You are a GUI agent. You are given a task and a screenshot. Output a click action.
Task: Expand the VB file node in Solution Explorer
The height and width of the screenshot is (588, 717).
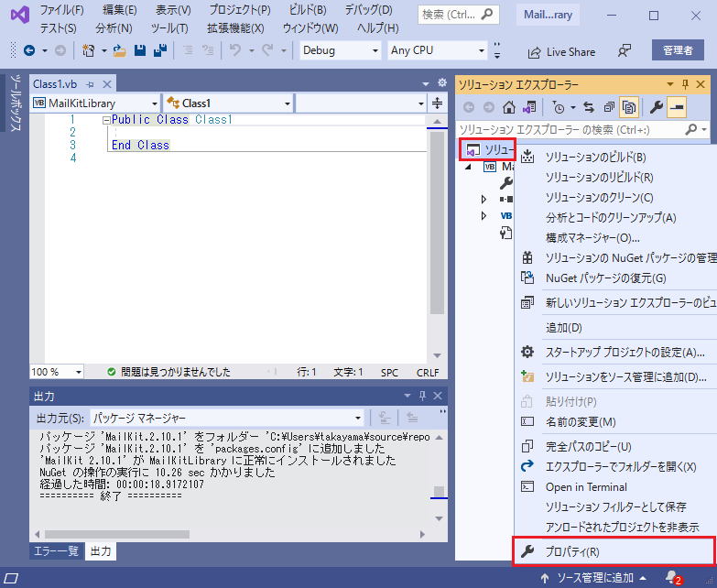483,215
